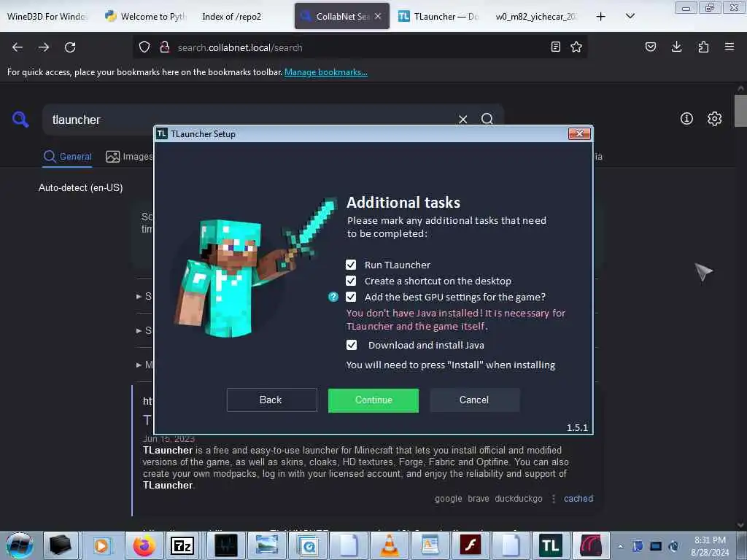Open the Firefox downloads panel
Image resolution: width=747 pixels, height=560 pixels.
click(x=676, y=47)
